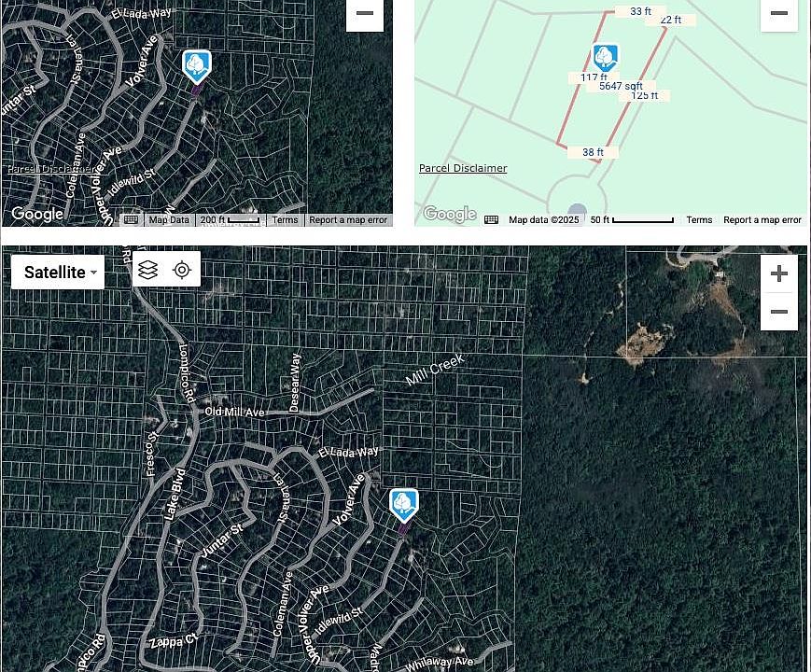Open Report a map error on parcel map
Screen dimensions: 811x672
click(x=762, y=220)
